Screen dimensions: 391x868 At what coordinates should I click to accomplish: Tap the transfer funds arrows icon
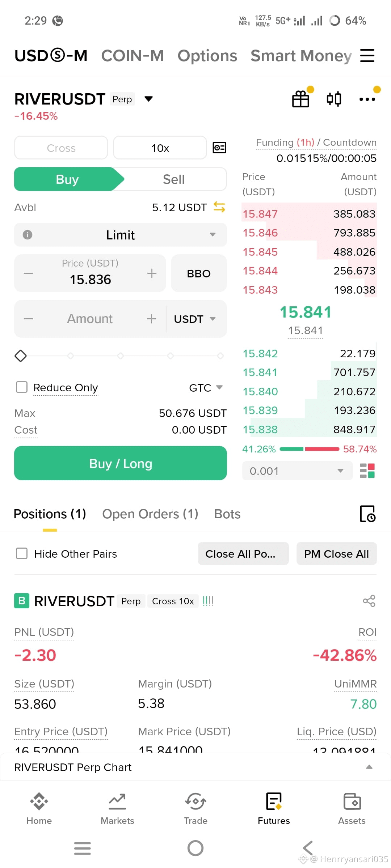(219, 207)
